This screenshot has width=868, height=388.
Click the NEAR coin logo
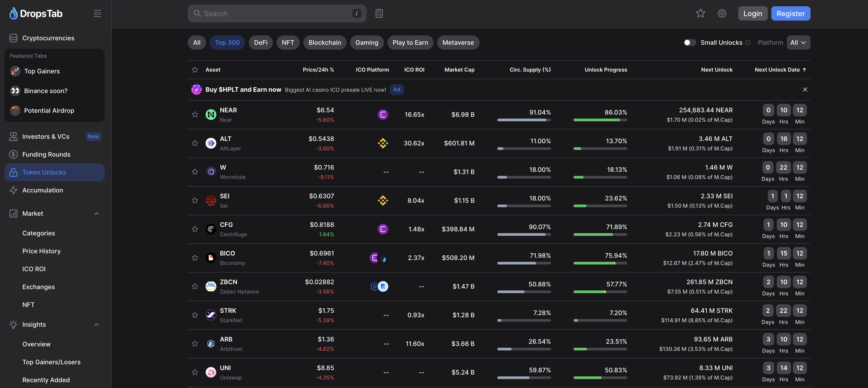coord(211,115)
